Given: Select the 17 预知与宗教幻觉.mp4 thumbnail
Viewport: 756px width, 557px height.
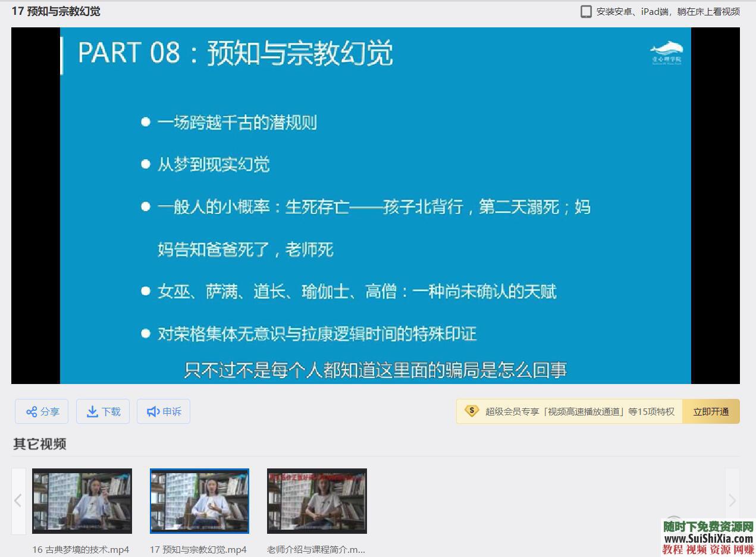Looking at the screenshot, I should [200, 501].
